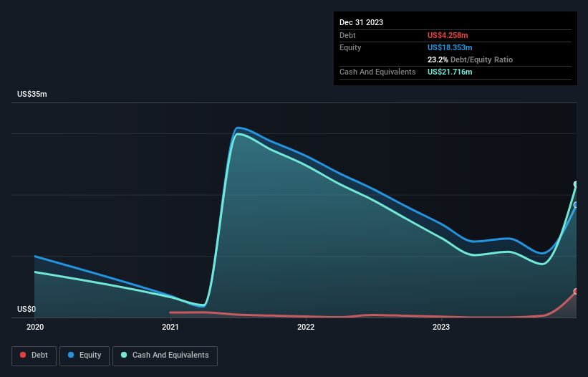Screen dimensions: 588x377
Task: Click the Debt label in tooltip
Action: click(x=347, y=35)
